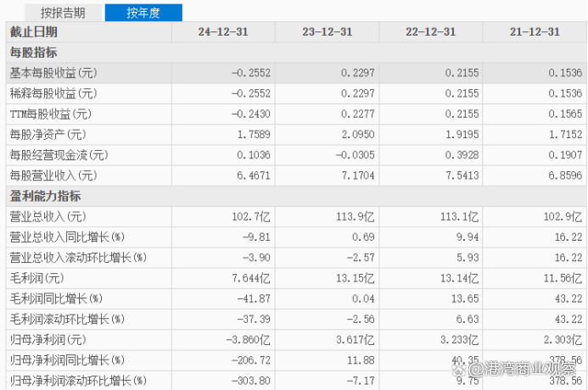This screenshot has width=588, height=390.
Task: Select the 每股经营现金流(元) row label
Action: (x=59, y=155)
